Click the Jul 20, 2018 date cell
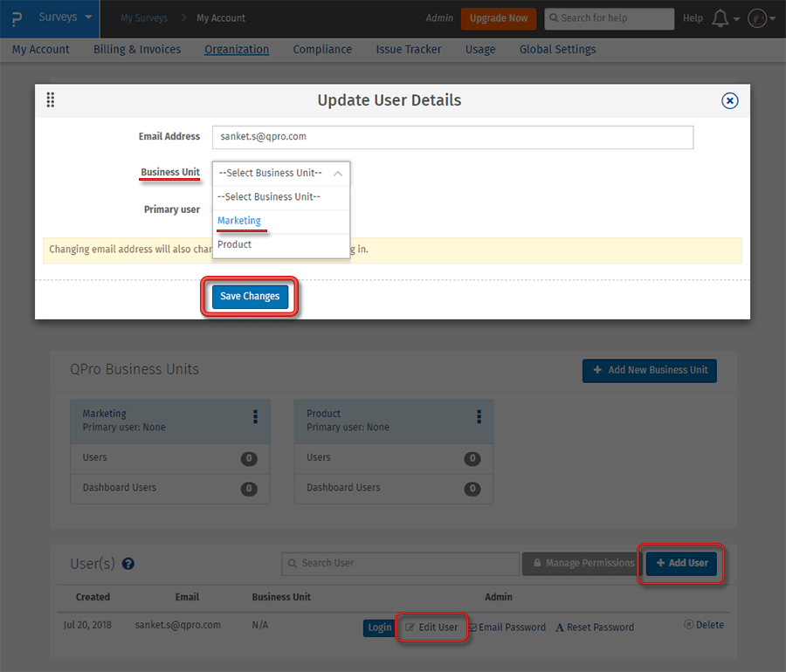 87,625
